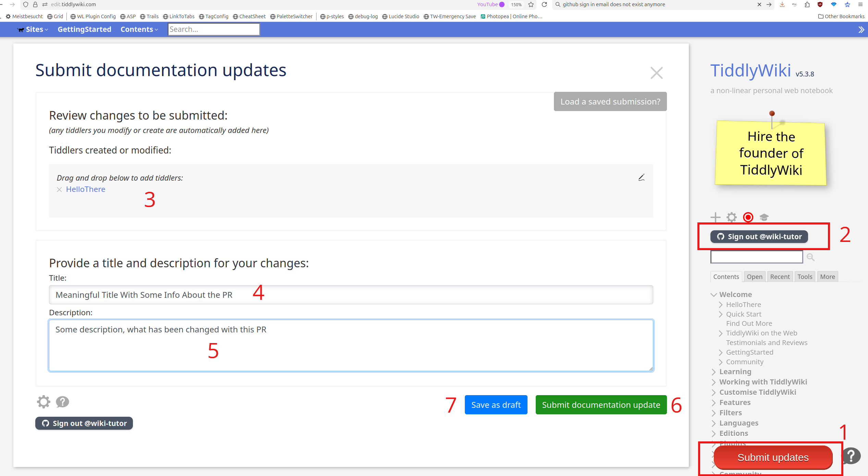Click the graduation cap icon
This screenshot has height=476, width=868.
(764, 217)
